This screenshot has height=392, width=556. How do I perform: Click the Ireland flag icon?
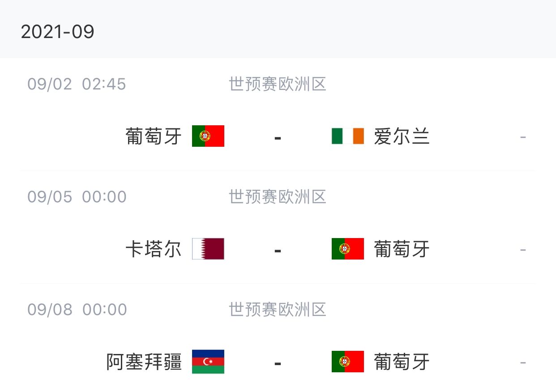pyautogui.click(x=348, y=136)
